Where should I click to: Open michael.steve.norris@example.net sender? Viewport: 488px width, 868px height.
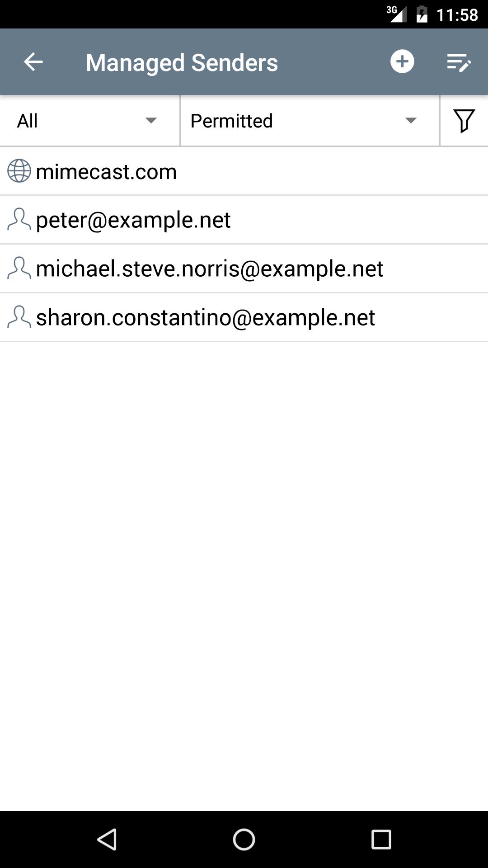click(x=244, y=269)
